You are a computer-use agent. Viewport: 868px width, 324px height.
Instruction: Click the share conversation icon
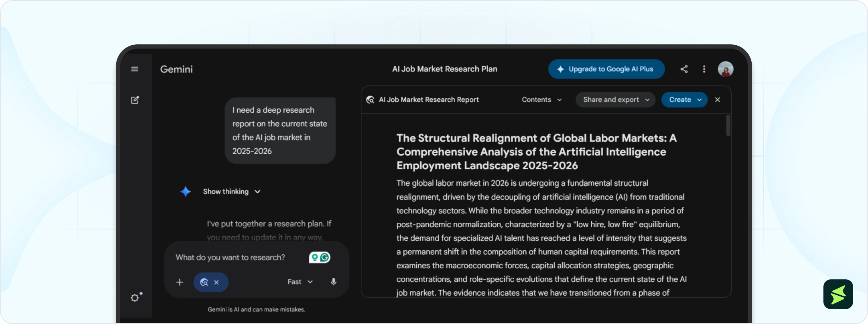[684, 69]
